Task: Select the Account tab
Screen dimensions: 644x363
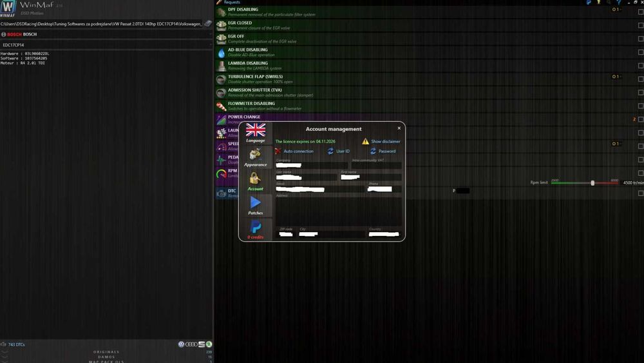Action: (x=256, y=181)
